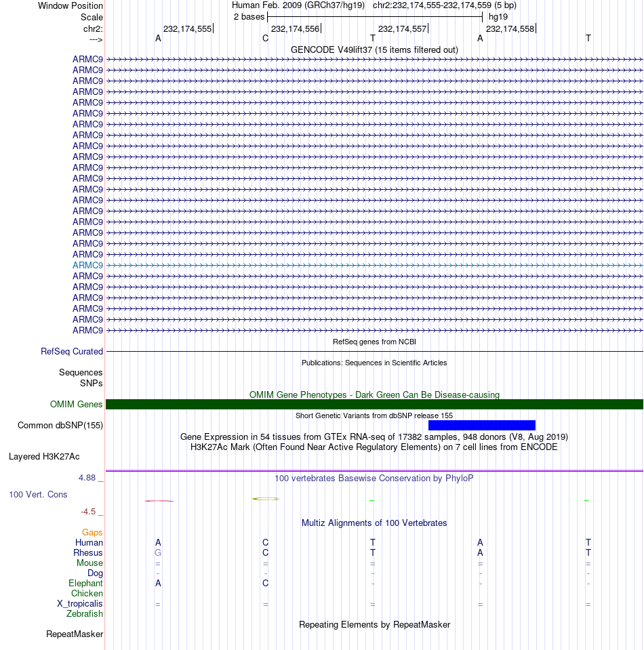Select the Zebrafish alignment row label
The width and height of the screenshot is (644, 650).
[85, 614]
